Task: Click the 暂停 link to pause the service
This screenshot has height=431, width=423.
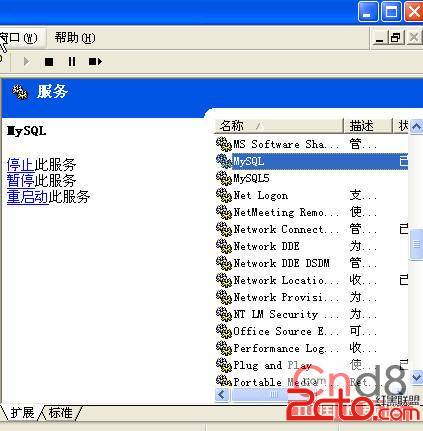Action: click(x=20, y=181)
